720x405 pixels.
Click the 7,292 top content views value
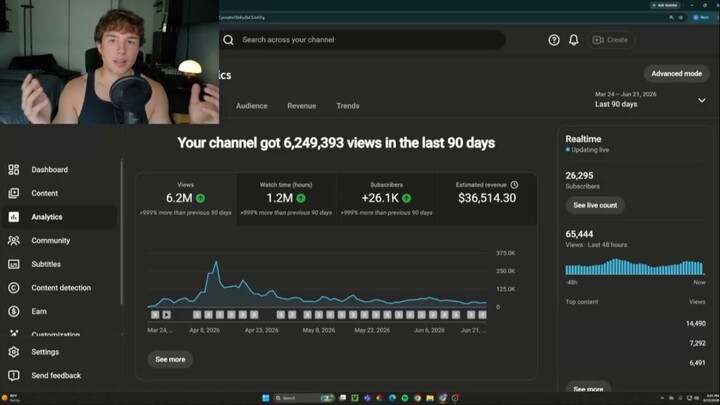697,343
